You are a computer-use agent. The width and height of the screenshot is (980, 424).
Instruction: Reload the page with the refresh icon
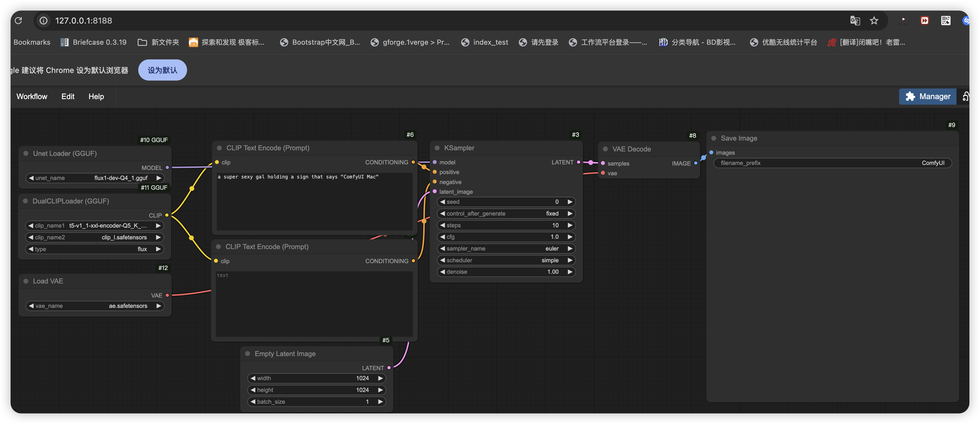point(18,21)
